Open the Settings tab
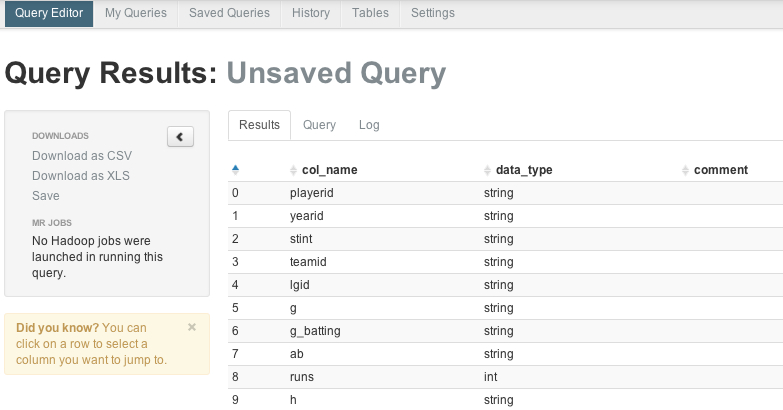This screenshot has height=410, width=783. click(432, 13)
